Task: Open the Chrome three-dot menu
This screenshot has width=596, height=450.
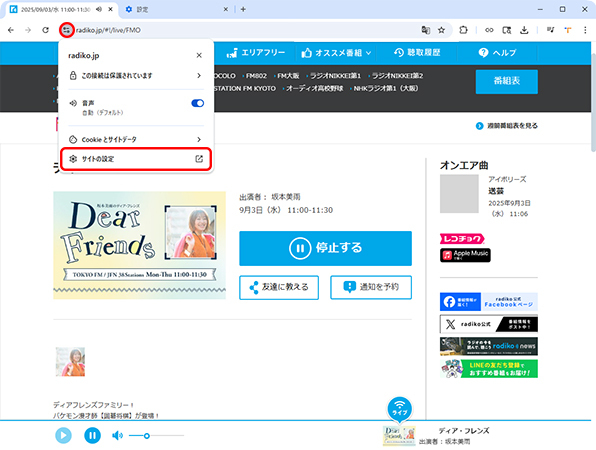Action: point(585,30)
